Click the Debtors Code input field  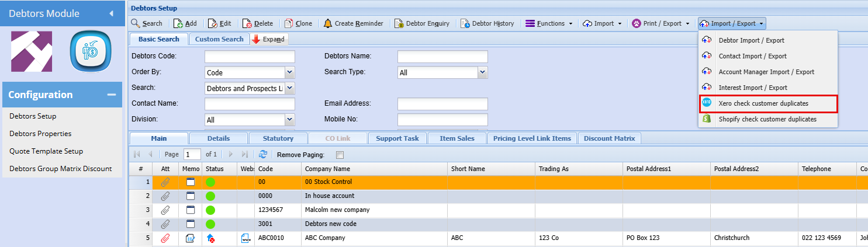click(x=250, y=57)
